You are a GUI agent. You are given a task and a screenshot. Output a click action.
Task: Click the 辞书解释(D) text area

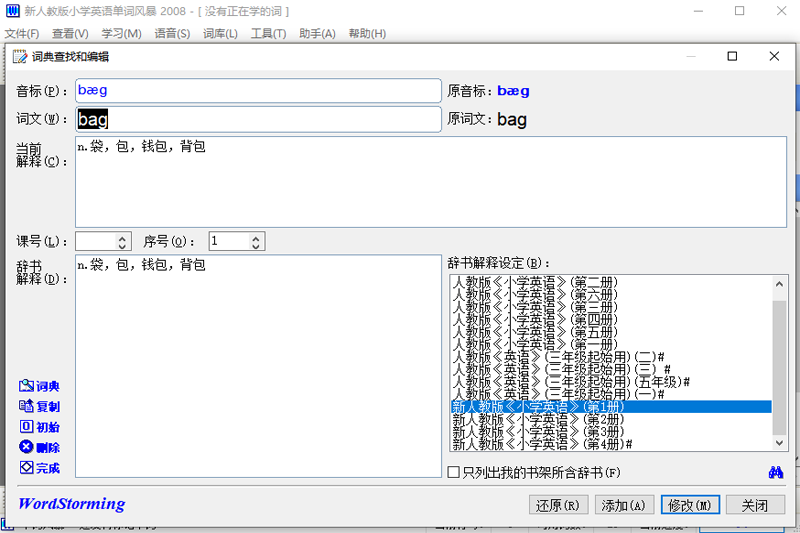click(258, 366)
